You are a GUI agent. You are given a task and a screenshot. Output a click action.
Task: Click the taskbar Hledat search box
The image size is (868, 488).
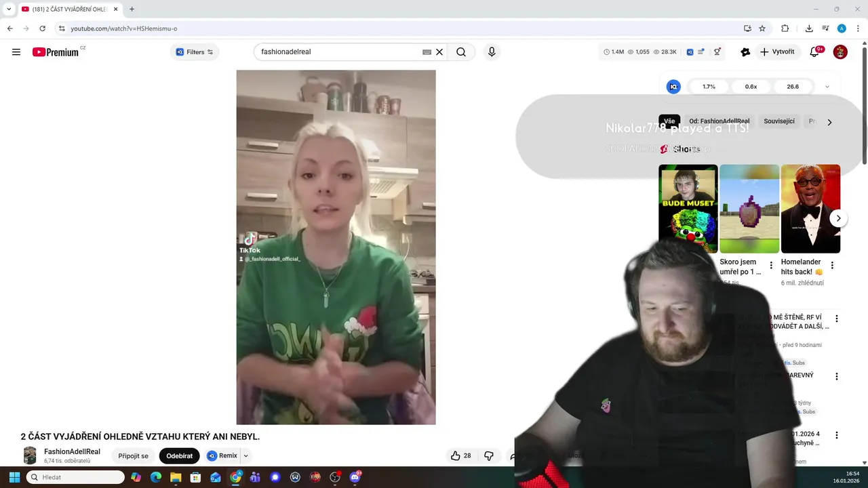point(75,477)
